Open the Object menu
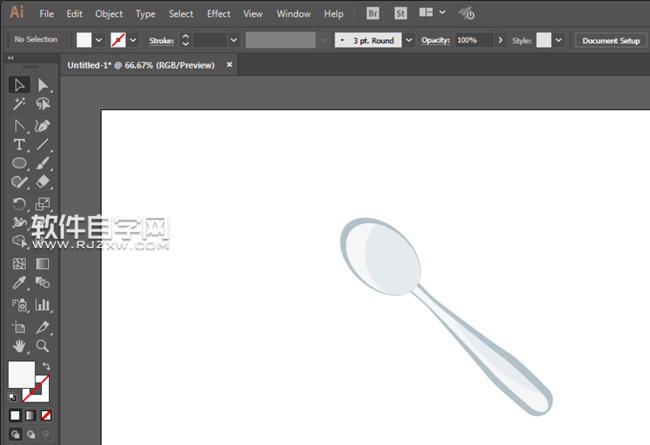 tap(109, 14)
